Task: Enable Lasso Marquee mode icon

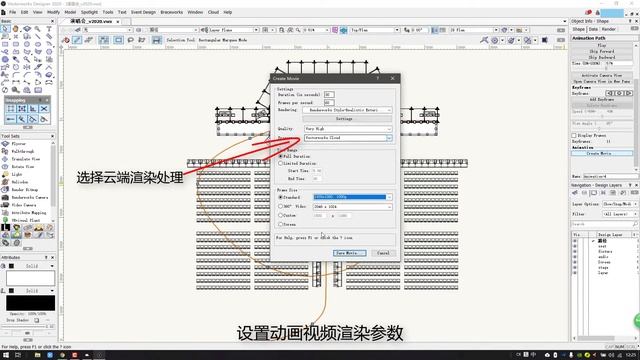Action: pos(131,40)
